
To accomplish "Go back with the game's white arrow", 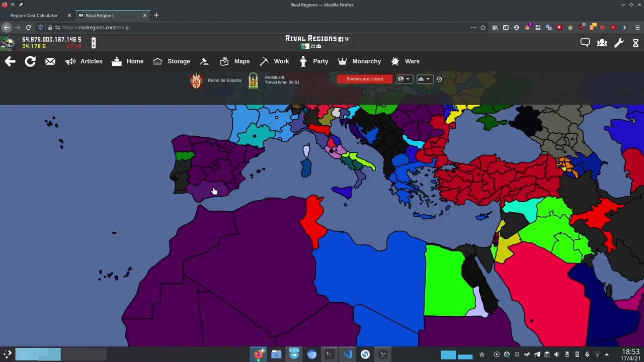I will (10, 61).
